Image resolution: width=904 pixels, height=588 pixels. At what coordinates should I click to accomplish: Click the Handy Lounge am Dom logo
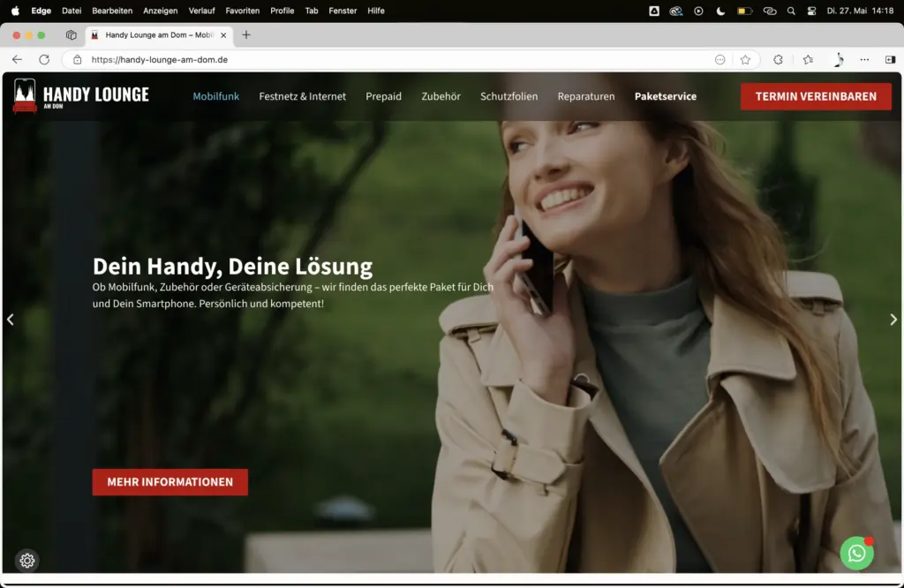81,96
